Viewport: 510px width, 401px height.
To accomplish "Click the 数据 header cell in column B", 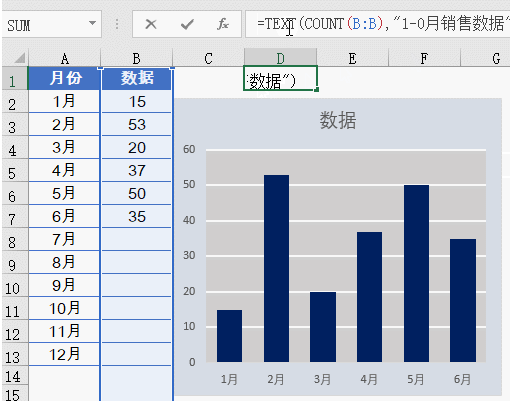I will tap(137, 78).
